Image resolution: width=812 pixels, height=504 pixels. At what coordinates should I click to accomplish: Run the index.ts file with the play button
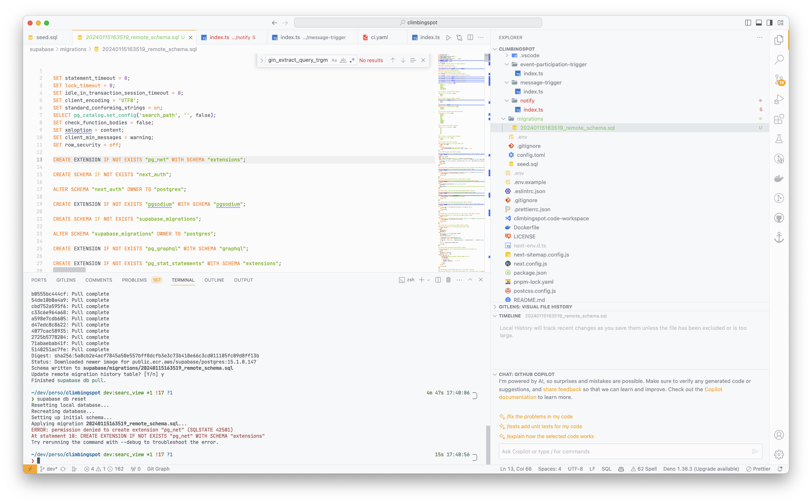tap(449, 37)
